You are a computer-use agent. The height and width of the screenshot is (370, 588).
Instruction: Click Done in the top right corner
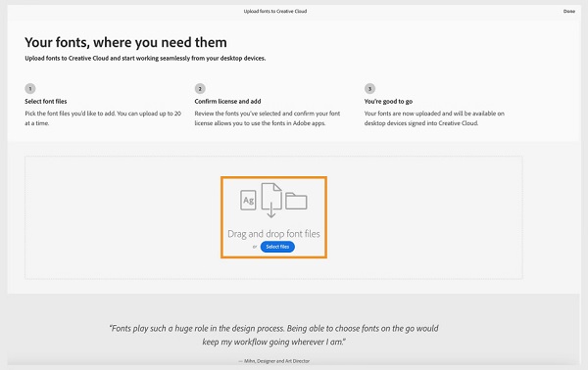click(x=568, y=11)
